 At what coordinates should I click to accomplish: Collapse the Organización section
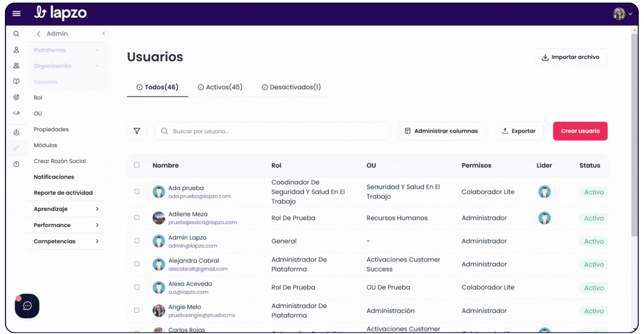tap(97, 66)
